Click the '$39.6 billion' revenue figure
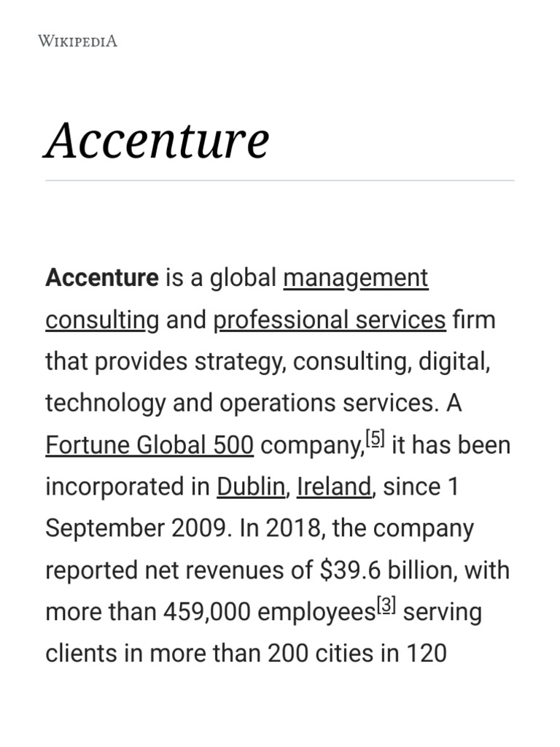This screenshot has height=747, width=560. click(384, 570)
